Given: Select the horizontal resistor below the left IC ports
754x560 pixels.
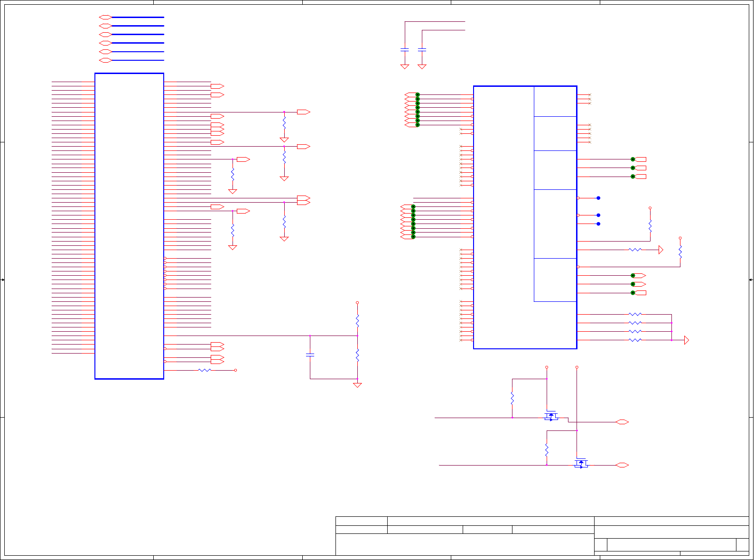Looking at the screenshot, I should [205, 370].
